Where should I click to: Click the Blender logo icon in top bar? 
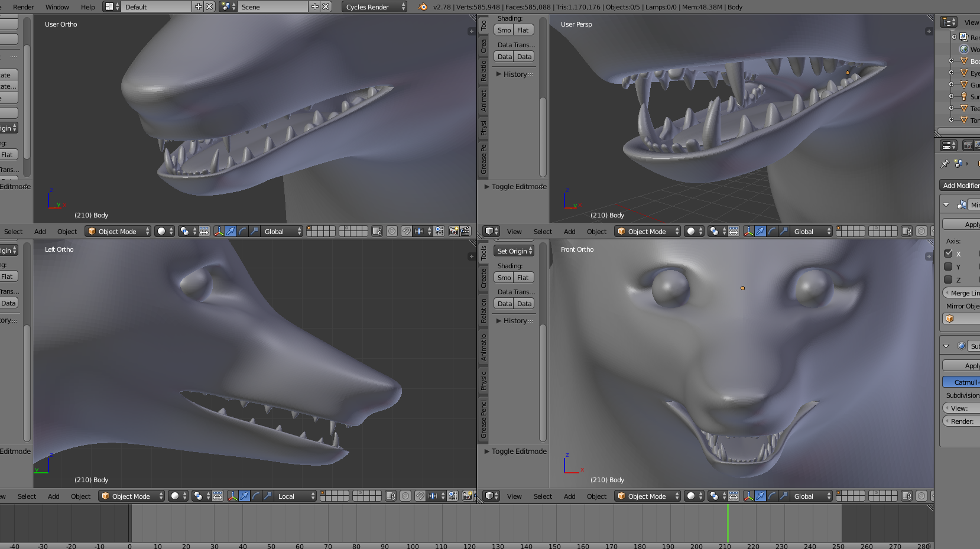pyautogui.click(x=422, y=7)
